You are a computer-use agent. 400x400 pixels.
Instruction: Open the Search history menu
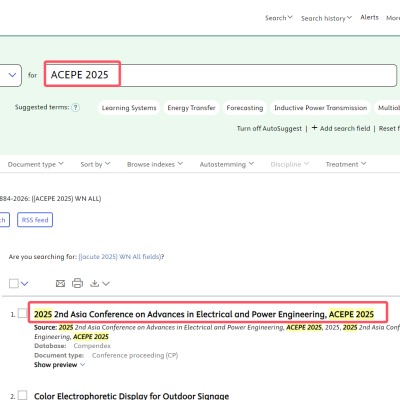(x=326, y=18)
